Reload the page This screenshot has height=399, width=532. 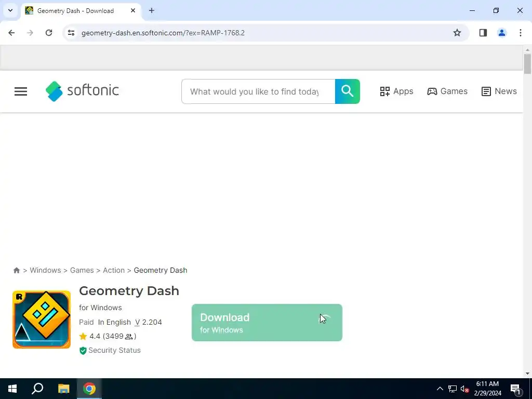click(49, 33)
